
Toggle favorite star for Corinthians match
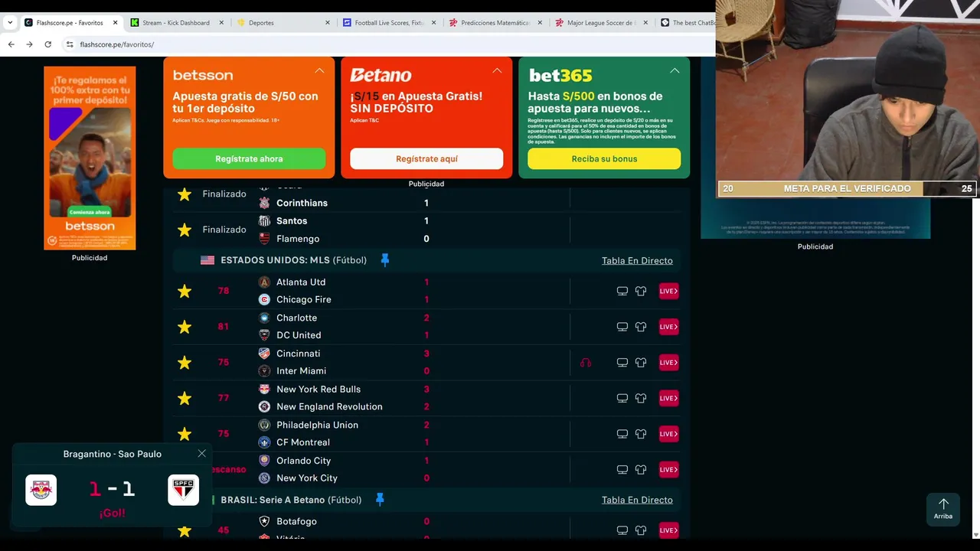click(185, 194)
